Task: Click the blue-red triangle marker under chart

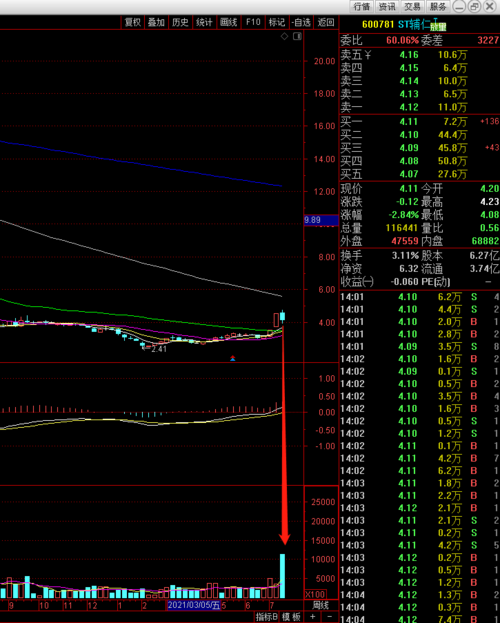Action: click(x=233, y=358)
